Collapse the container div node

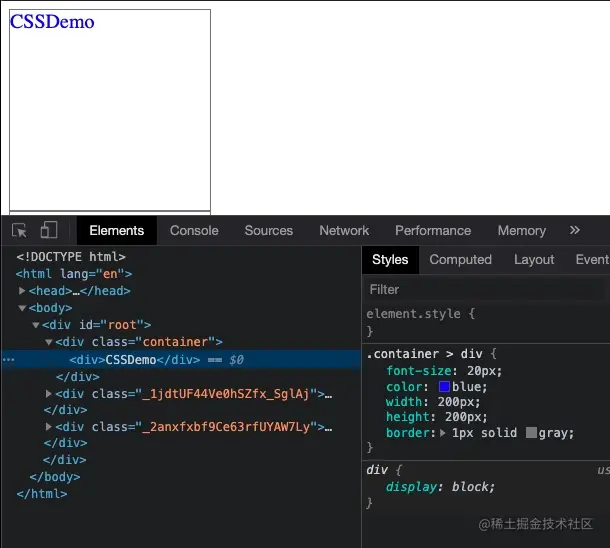(x=49, y=342)
